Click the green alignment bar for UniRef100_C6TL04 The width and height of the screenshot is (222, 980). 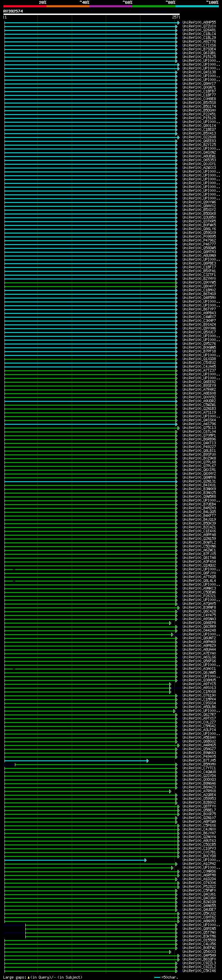pyautogui.click(x=91, y=432)
